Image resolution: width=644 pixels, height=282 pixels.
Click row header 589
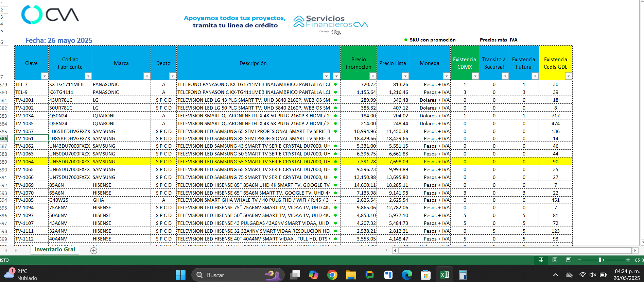coord(4,162)
